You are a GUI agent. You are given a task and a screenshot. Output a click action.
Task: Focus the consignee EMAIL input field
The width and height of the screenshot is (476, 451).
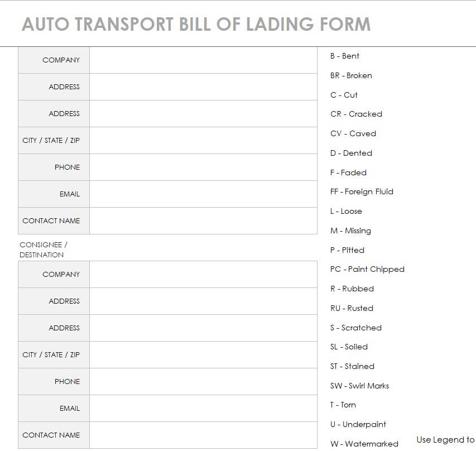(203, 408)
